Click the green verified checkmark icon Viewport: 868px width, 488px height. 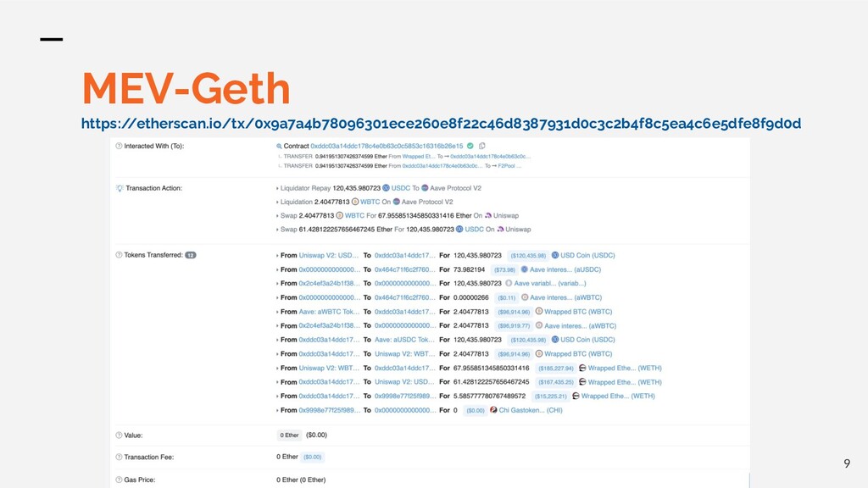[x=470, y=146]
